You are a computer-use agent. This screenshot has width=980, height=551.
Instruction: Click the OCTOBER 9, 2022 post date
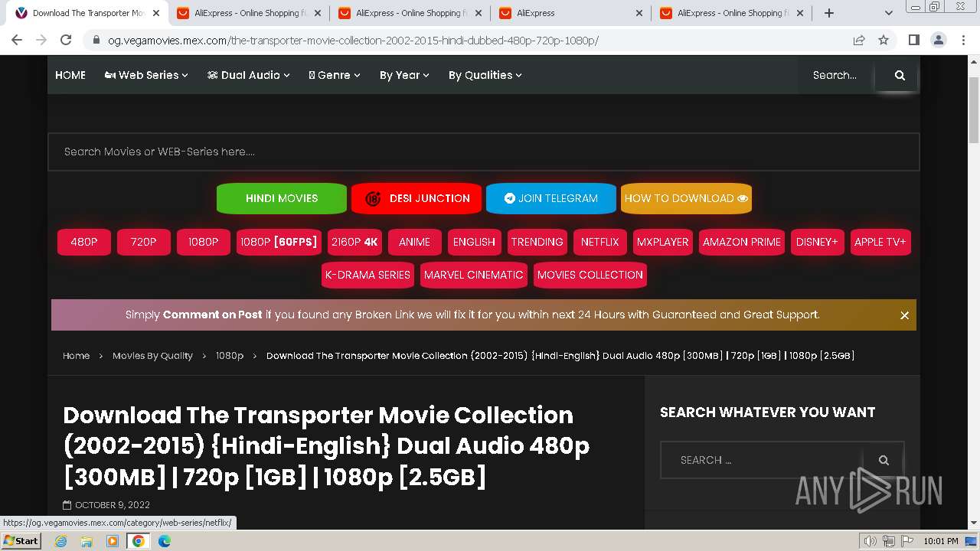113,505
